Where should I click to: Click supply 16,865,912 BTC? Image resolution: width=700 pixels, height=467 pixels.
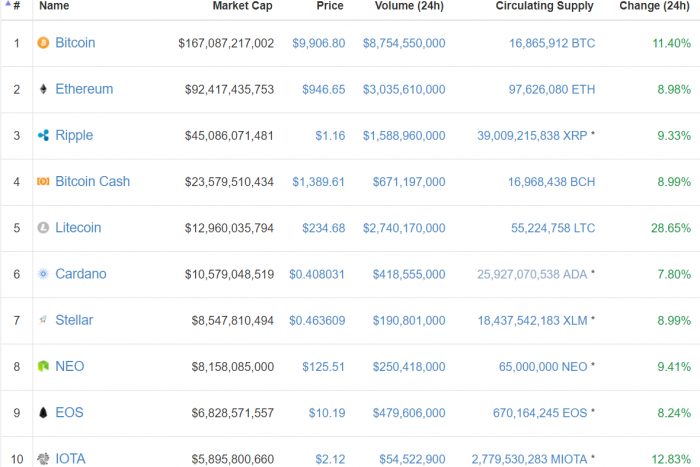(x=552, y=43)
